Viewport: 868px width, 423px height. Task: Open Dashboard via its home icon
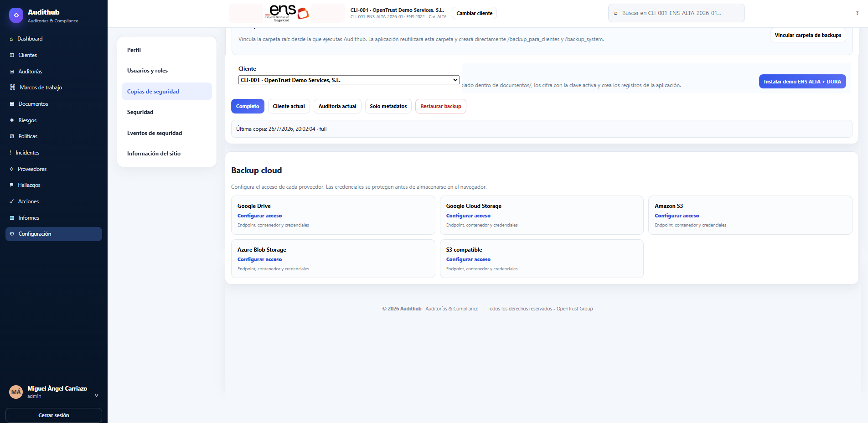[x=11, y=39]
